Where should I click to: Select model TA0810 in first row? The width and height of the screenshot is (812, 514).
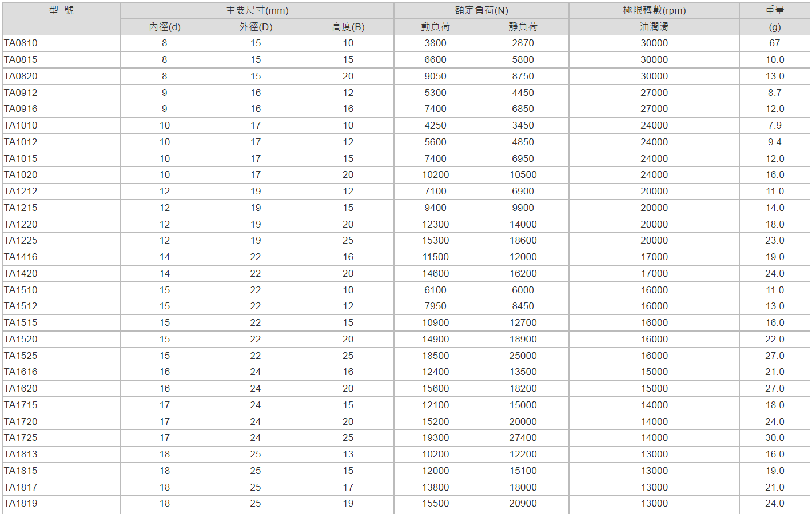21,43
